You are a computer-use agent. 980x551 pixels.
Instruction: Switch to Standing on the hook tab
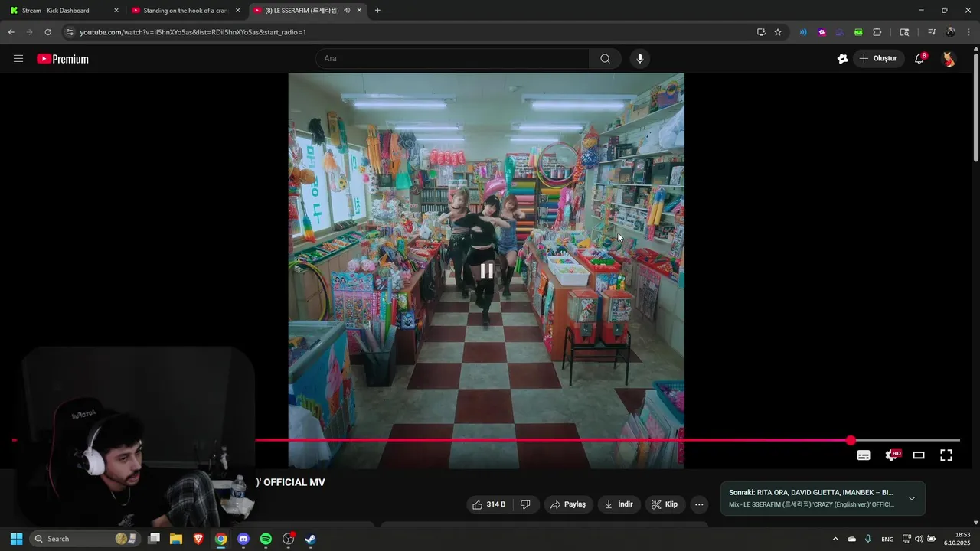click(186, 11)
